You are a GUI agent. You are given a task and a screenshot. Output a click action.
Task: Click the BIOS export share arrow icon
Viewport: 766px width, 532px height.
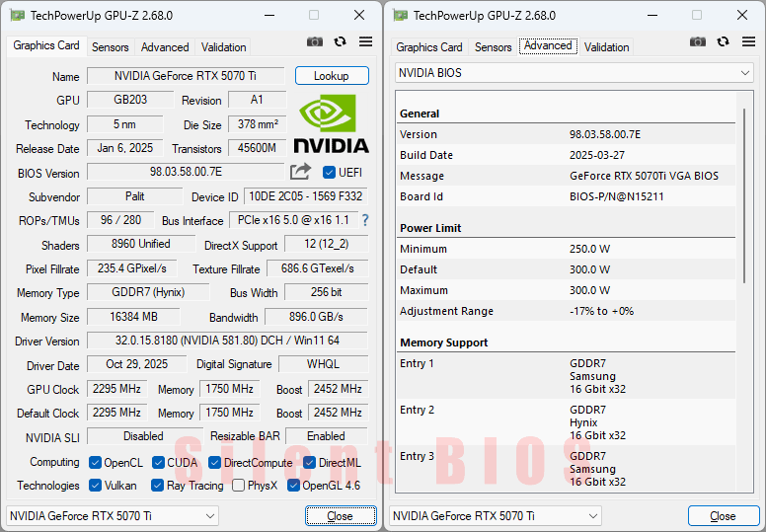click(300, 171)
